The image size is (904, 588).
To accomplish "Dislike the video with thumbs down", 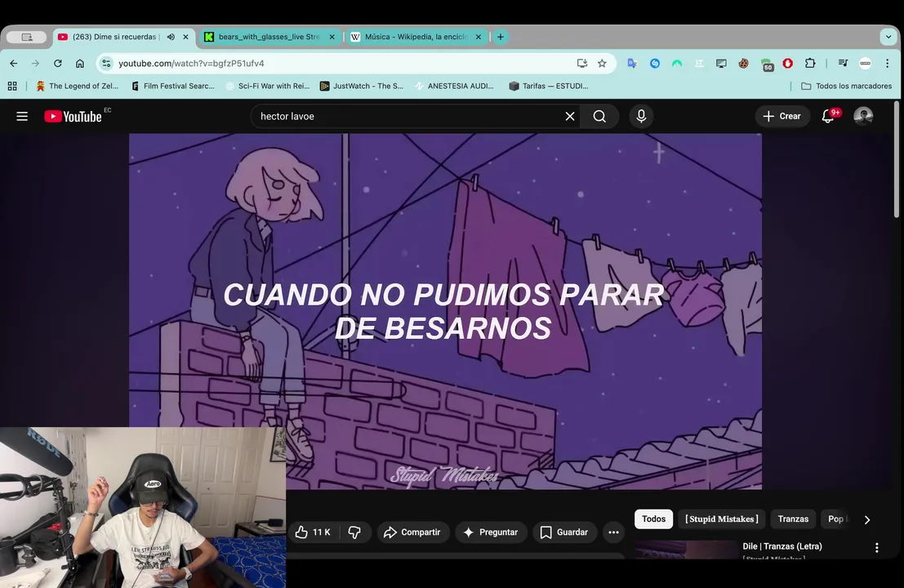I will 354,532.
